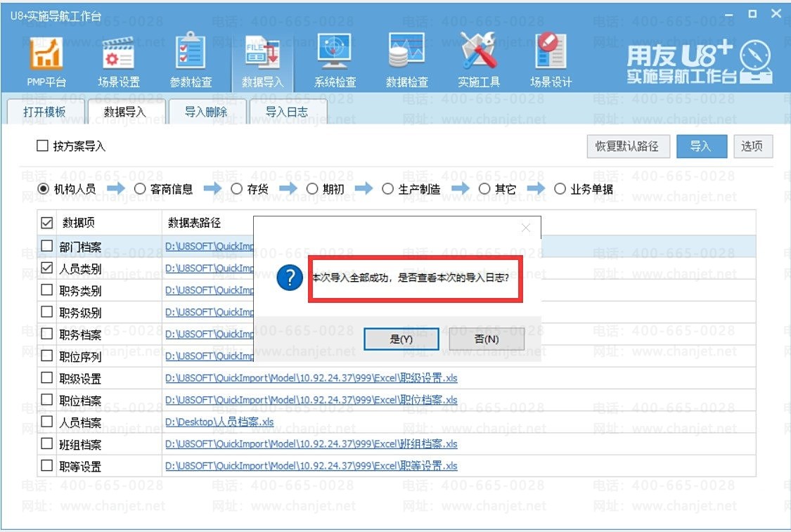Open the 参数检查 checklist icon
Viewport: 791px width, 532px height.
tap(191, 55)
